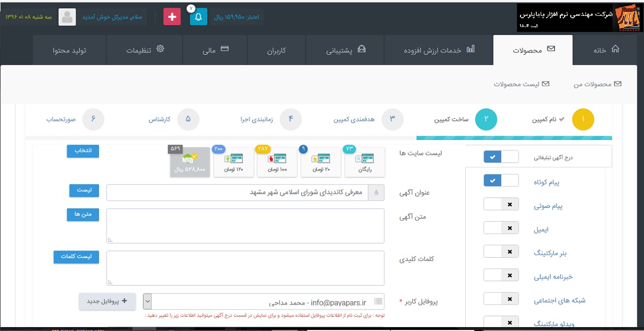
Task: Click the انتخاب button
Action: [x=83, y=151]
